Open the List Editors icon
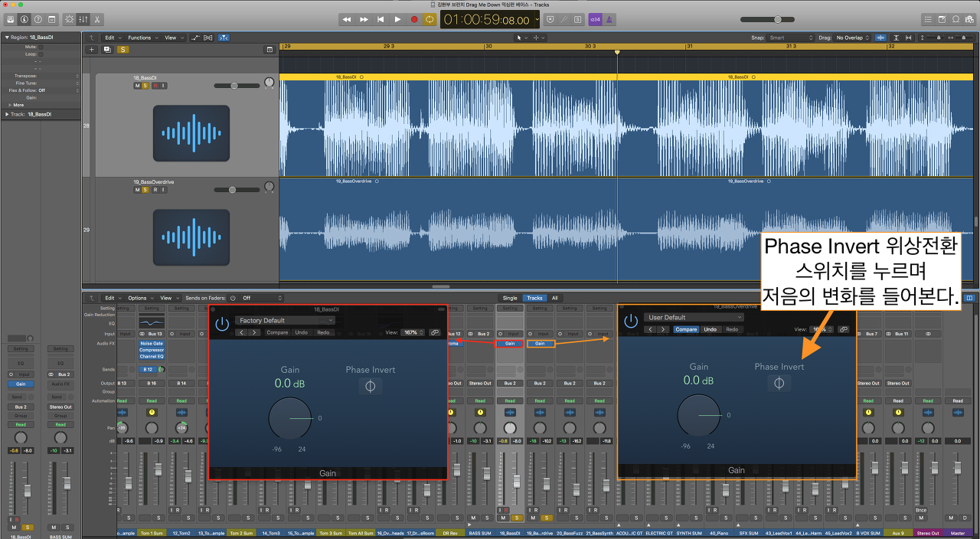980x539 pixels. [928, 18]
